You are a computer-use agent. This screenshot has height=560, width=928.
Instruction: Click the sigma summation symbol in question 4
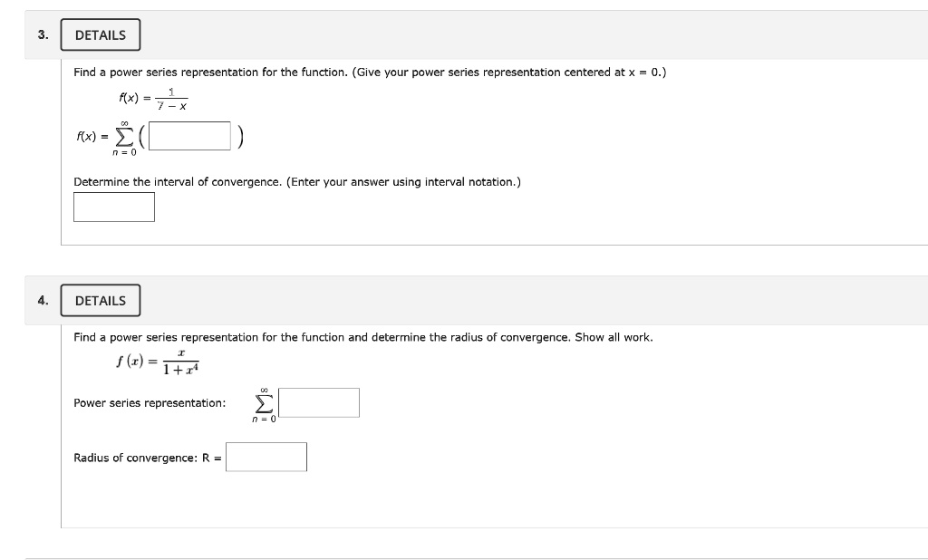pyautogui.click(x=262, y=401)
